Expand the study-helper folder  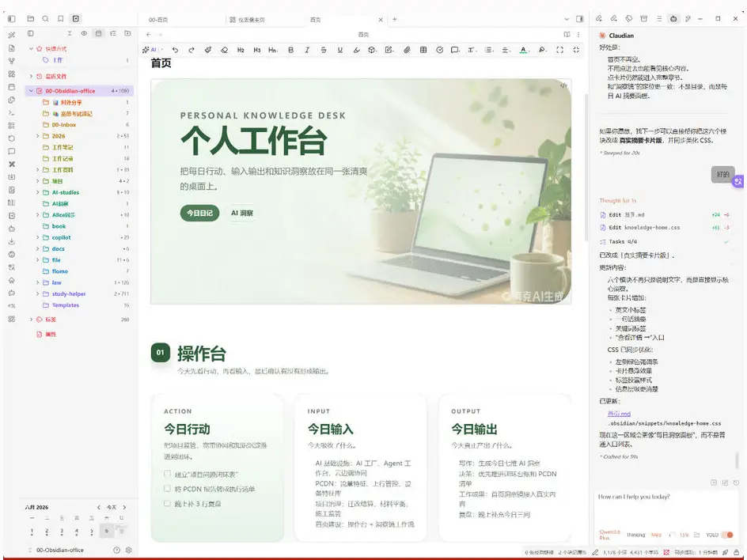pyautogui.click(x=38, y=293)
